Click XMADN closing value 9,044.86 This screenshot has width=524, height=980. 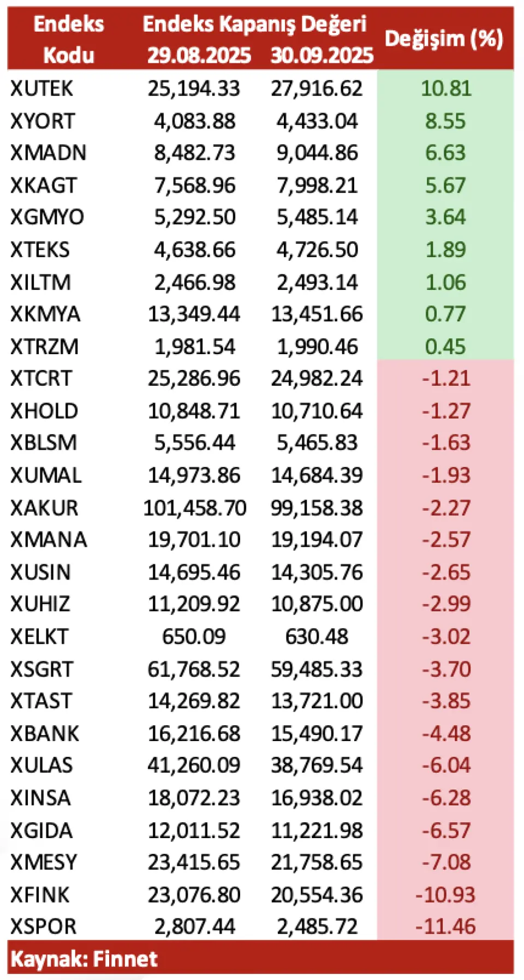tap(317, 153)
